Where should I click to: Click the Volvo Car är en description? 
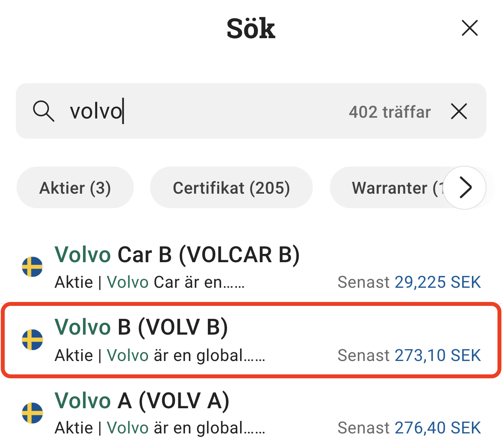pyautogui.click(x=176, y=282)
